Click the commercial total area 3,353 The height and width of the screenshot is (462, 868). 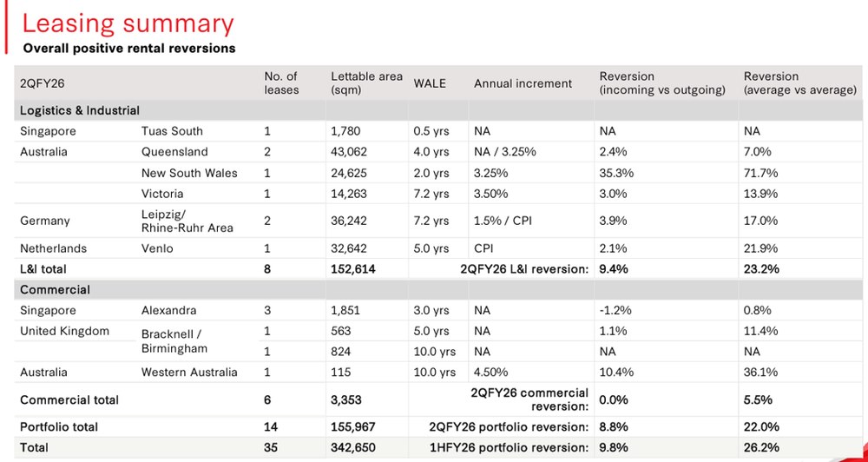point(346,400)
